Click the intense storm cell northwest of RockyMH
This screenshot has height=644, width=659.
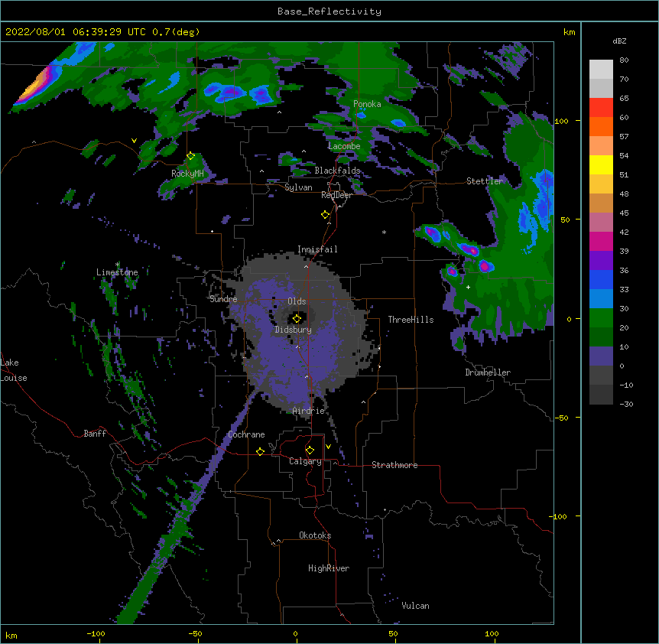[36, 86]
